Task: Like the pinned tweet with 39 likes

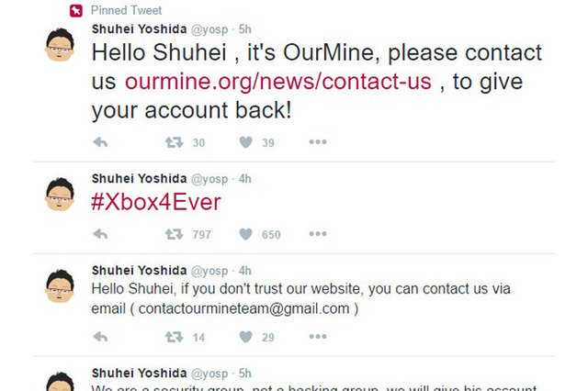Action: click(245, 142)
